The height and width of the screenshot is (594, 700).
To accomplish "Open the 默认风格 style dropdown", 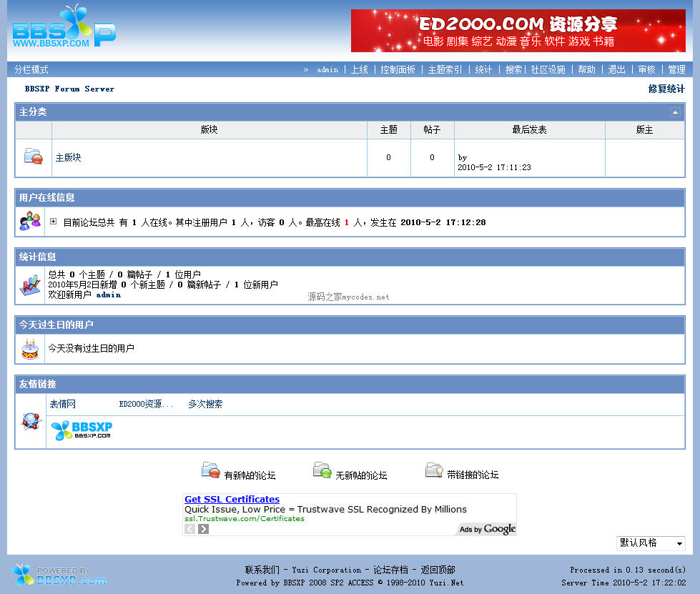I will [x=651, y=543].
